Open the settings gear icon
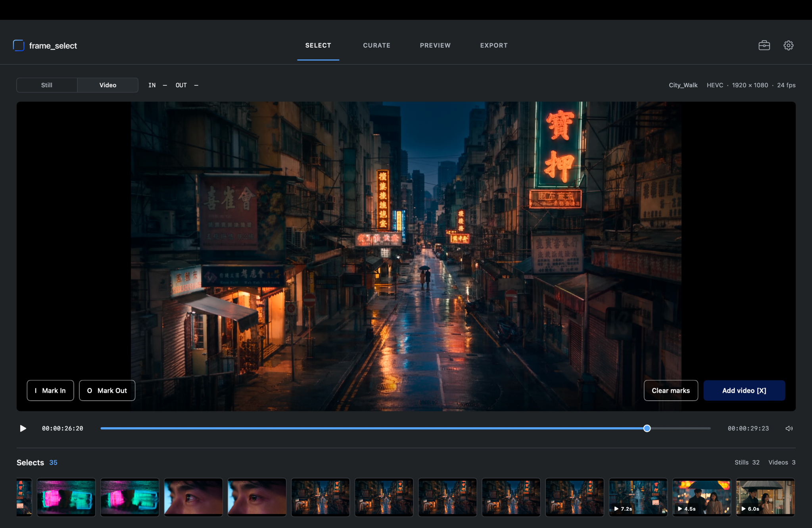Image resolution: width=812 pixels, height=528 pixels. (788, 45)
